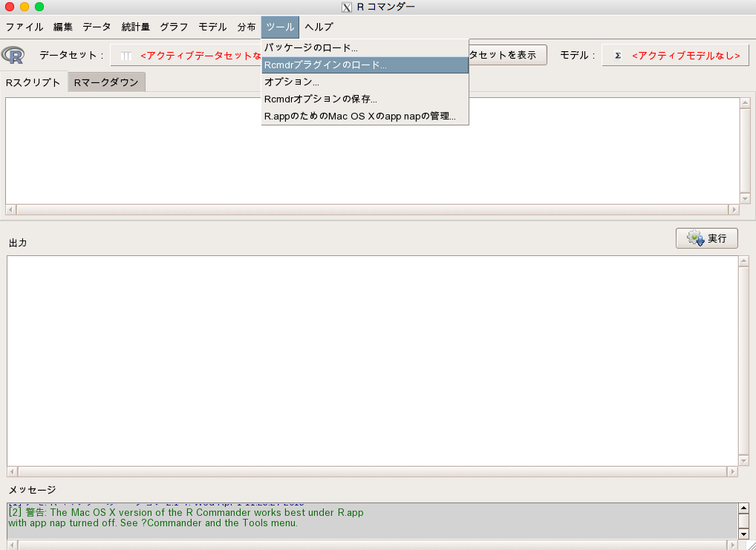Click the warning text in messages pane

coord(186,517)
